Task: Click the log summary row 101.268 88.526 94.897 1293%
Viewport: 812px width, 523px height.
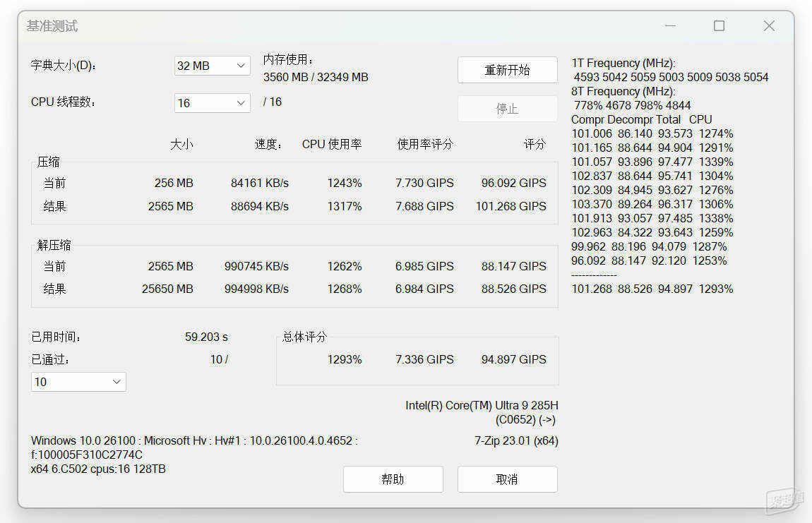Action: (652, 289)
